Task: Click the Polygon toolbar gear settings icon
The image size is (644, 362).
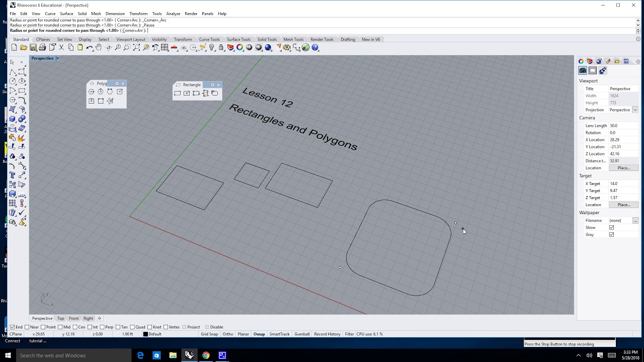Action: point(117,83)
